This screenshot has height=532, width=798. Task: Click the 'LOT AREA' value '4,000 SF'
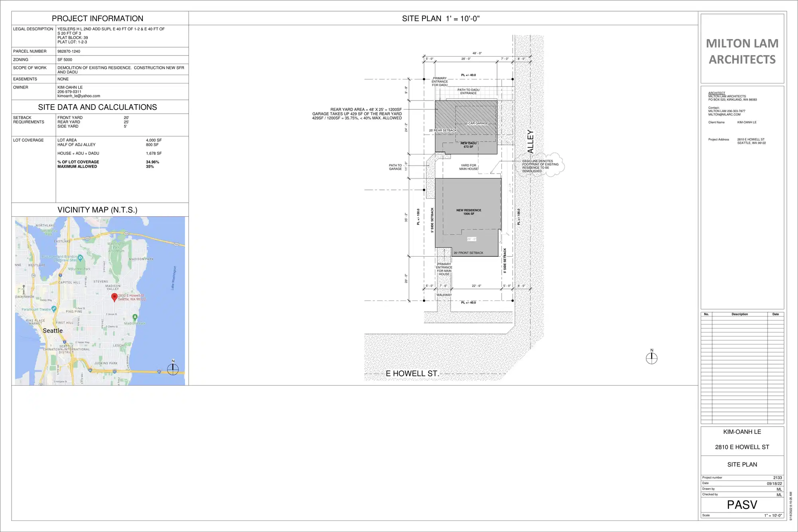pyautogui.click(x=154, y=140)
